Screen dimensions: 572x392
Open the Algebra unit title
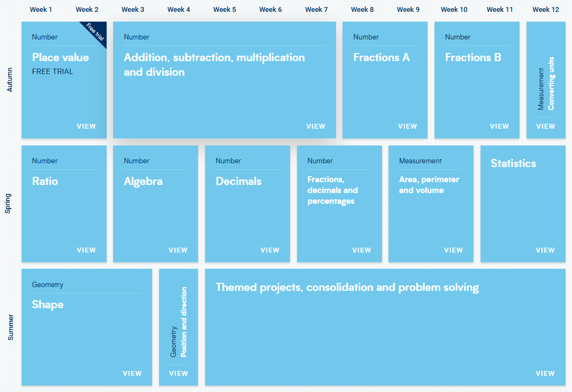(143, 181)
